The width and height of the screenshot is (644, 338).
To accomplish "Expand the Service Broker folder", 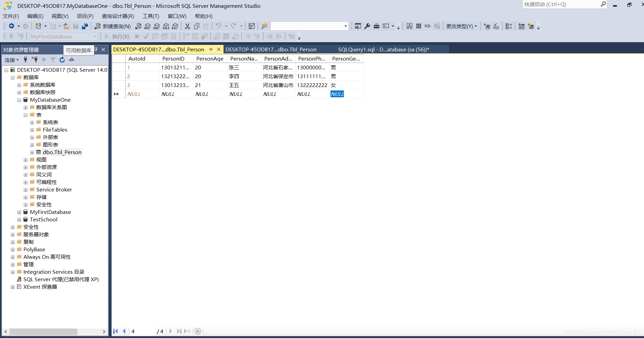I will pos(25,190).
